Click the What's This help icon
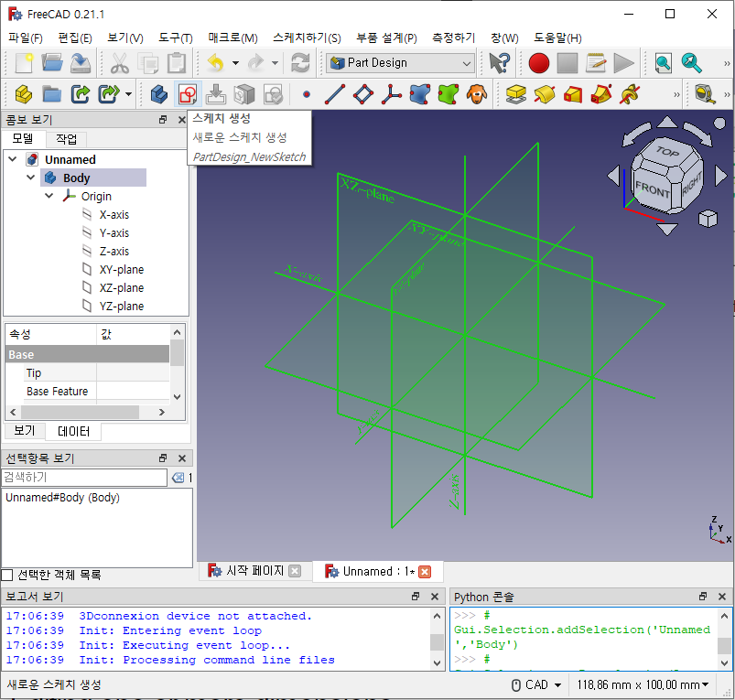735x700 pixels. 499,63
